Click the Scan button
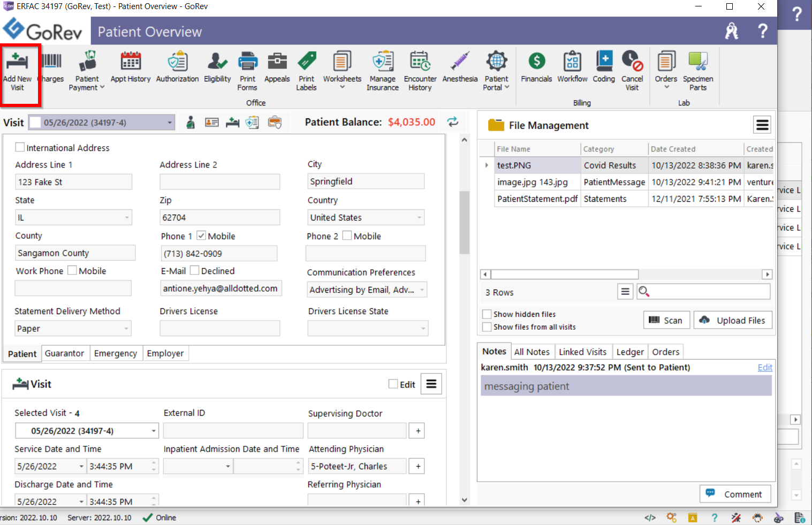The width and height of the screenshot is (812, 525). click(666, 320)
